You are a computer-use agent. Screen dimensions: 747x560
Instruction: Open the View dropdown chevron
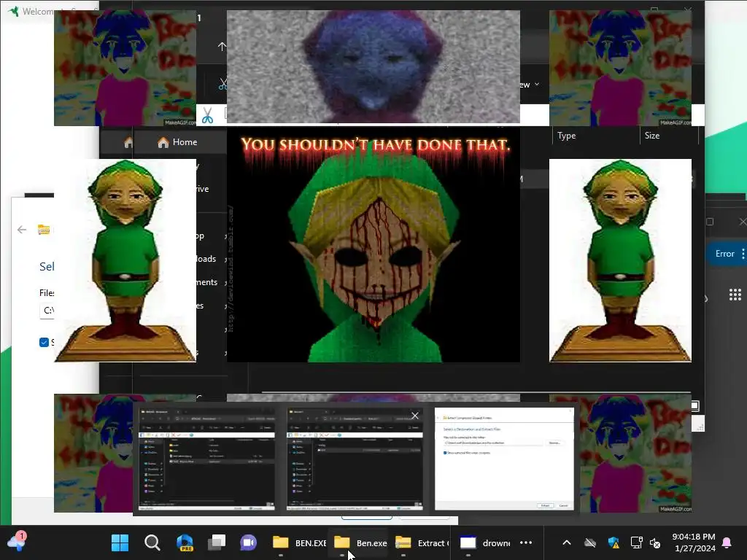[537, 85]
